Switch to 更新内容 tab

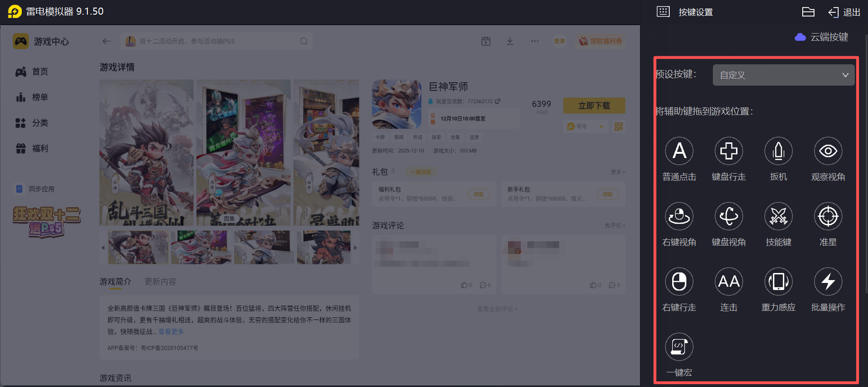tap(160, 281)
